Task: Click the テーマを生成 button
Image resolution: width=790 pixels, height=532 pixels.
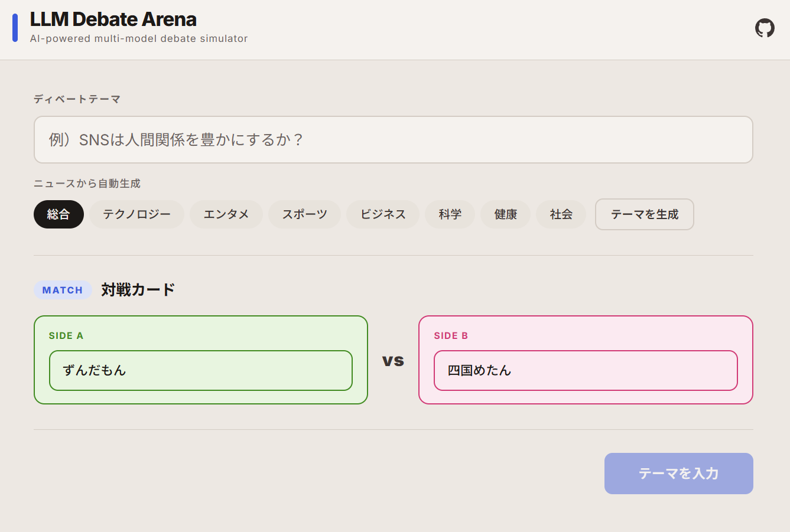Action: 644,214
